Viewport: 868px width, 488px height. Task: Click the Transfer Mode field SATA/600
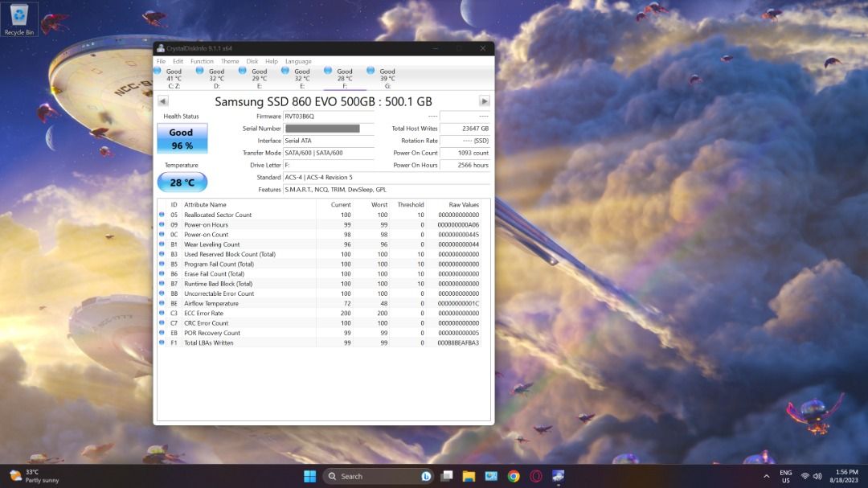[x=329, y=153]
